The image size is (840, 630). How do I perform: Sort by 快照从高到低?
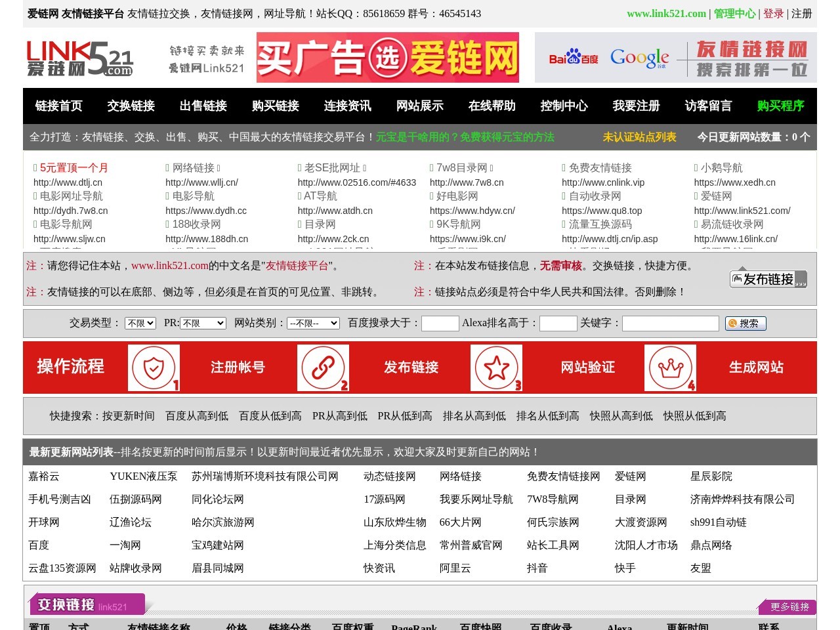click(621, 416)
